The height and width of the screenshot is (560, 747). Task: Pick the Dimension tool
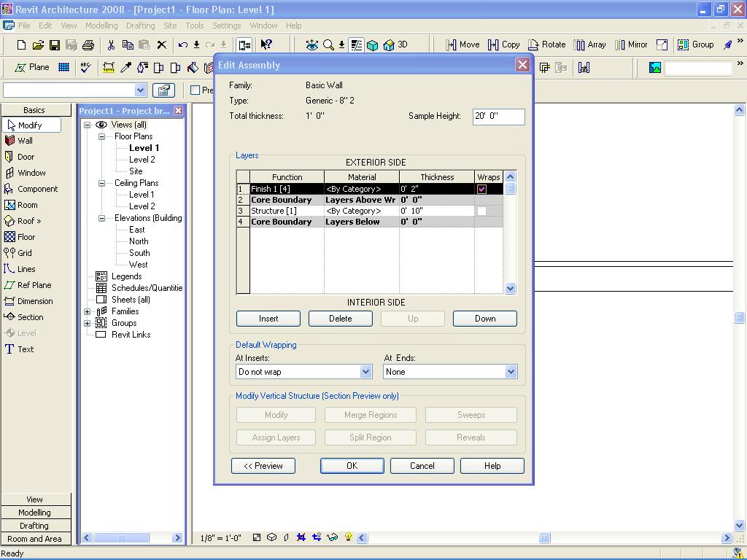click(34, 301)
